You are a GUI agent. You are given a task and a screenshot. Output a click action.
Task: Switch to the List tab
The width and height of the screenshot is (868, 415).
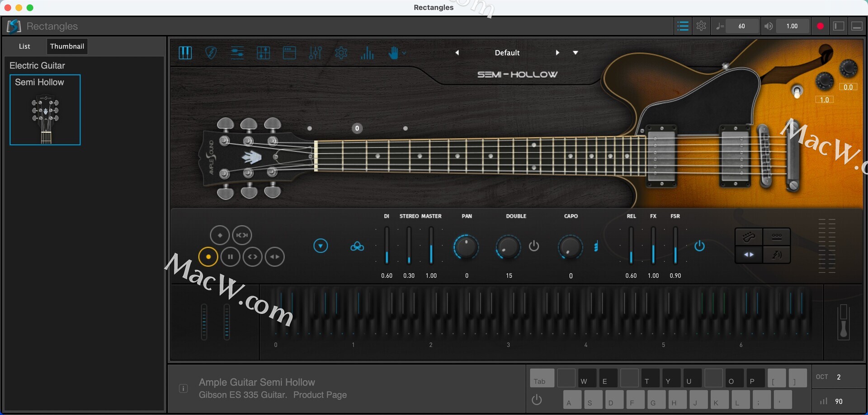(x=24, y=46)
